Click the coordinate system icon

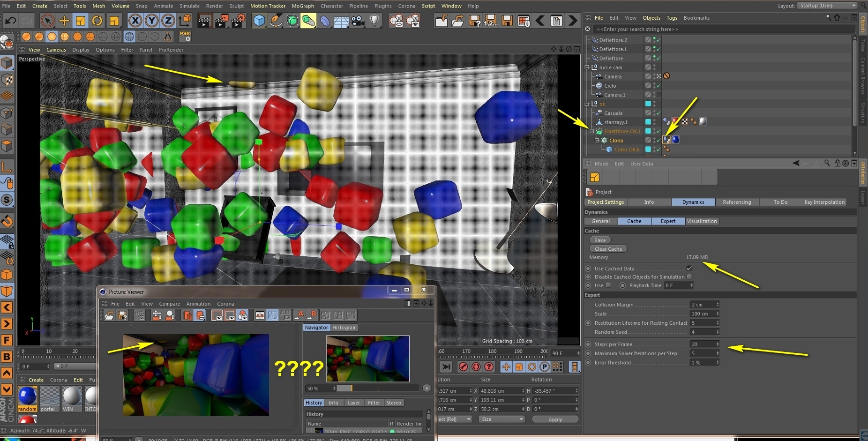pos(185,21)
